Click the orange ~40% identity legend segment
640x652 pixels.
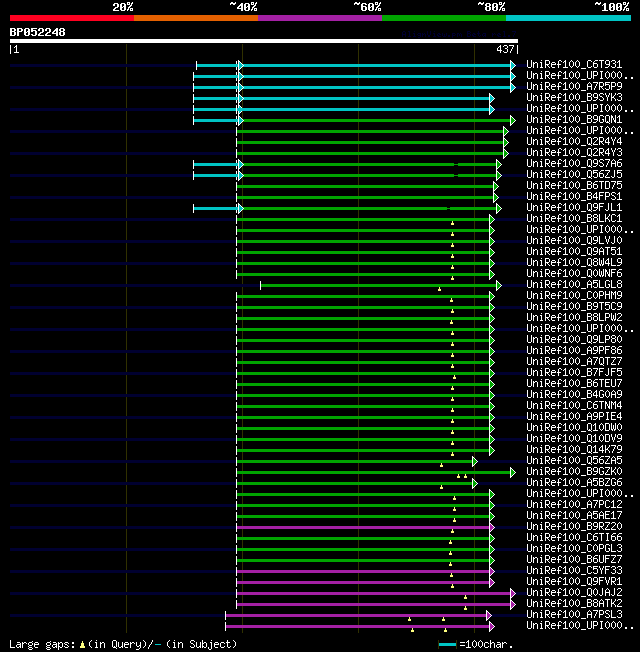point(196,18)
